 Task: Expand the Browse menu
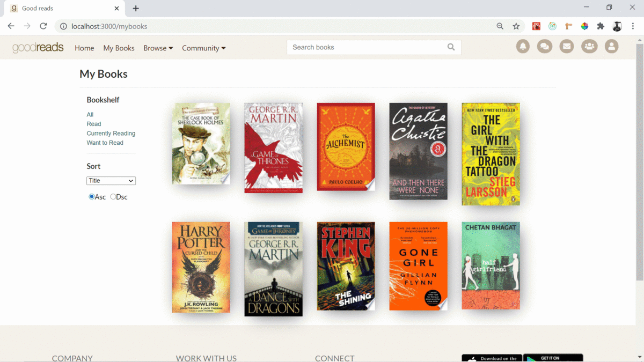(x=158, y=48)
